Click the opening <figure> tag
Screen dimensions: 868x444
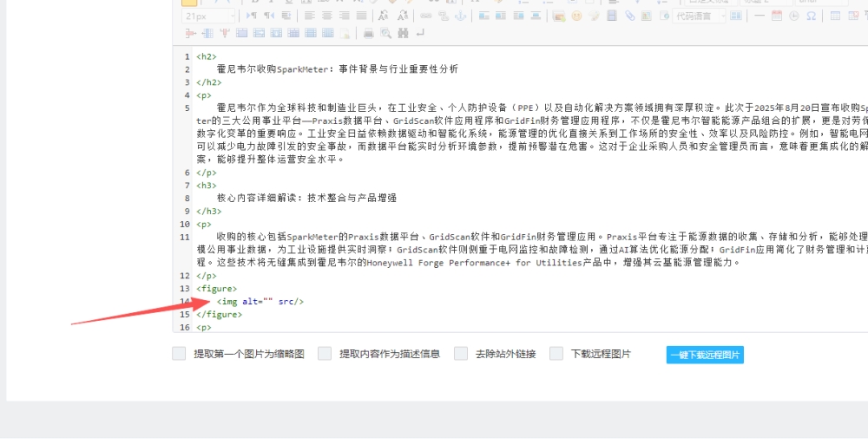pyautogui.click(x=216, y=289)
